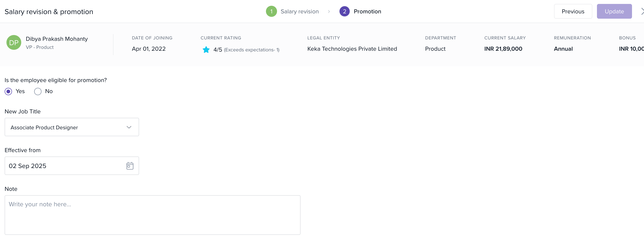
Task: Click the purple step 2 circle
Action: 344,12
